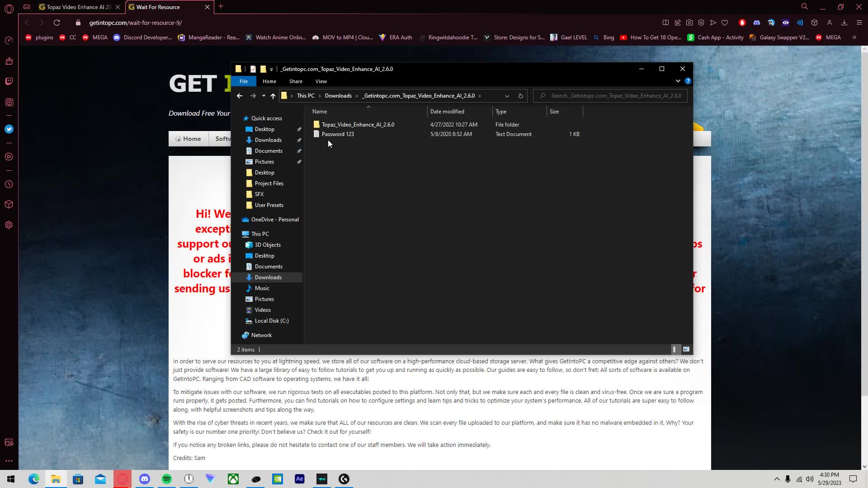Refresh the Explorer address bar
868x488 pixels.
(520, 96)
